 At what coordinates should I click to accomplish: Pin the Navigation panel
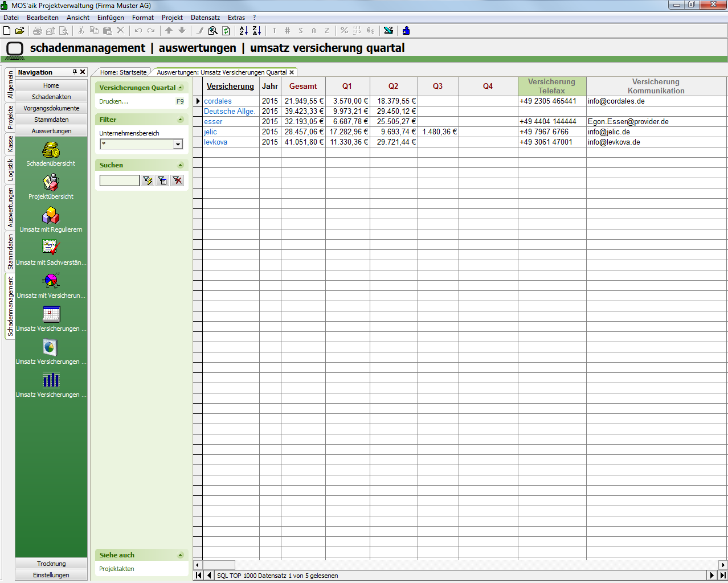click(75, 72)
